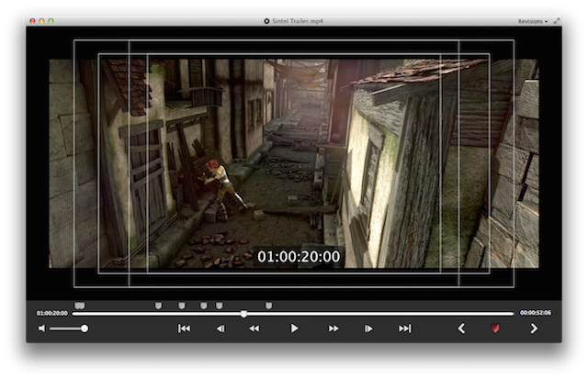
Task: Click the timecode overlay on the video
Action: click(x=298, y=257)
